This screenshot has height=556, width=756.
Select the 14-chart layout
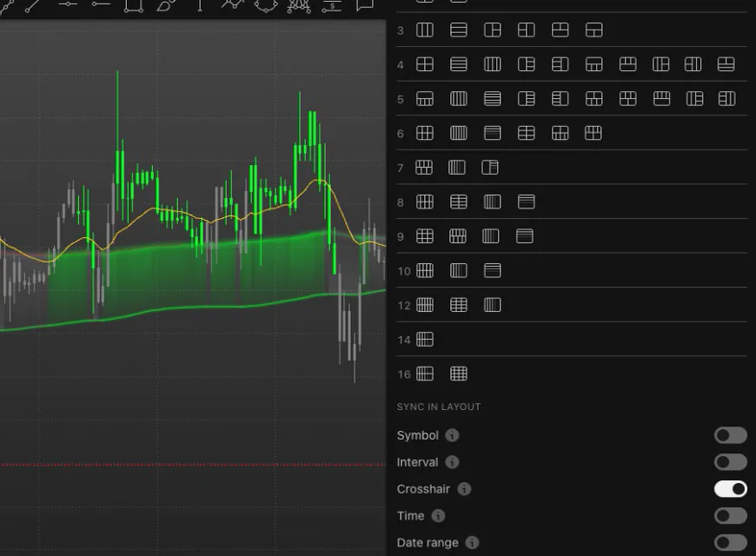pos(425,340)
